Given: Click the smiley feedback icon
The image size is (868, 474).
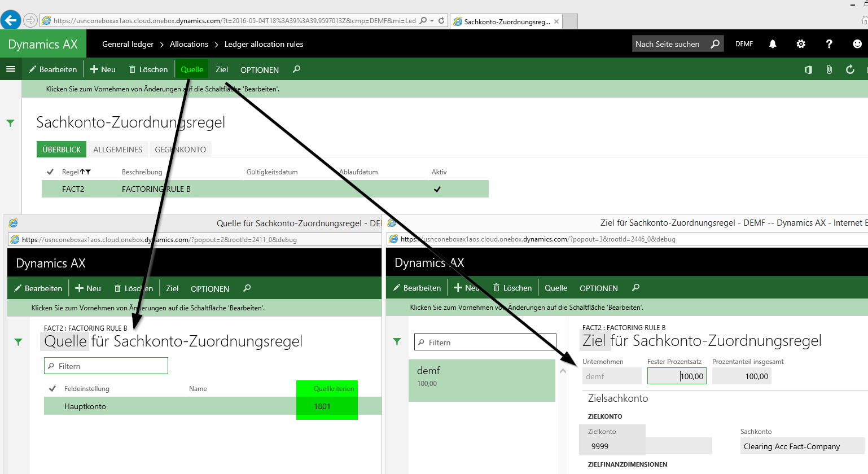Looking at the screenshot, I should [x=857, y=44].
